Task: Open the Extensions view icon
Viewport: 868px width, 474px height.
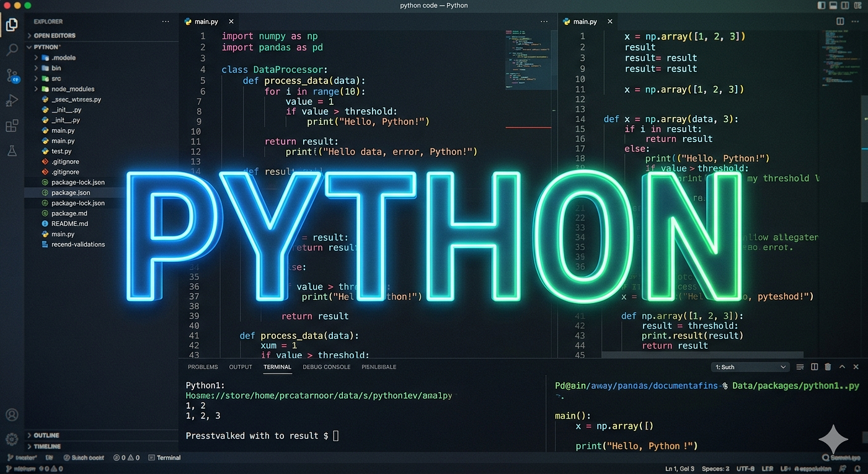Action: tap(12, 126)
